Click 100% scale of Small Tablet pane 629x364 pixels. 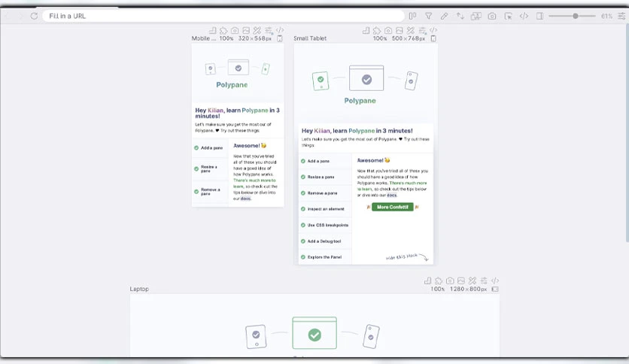(380, 38)
